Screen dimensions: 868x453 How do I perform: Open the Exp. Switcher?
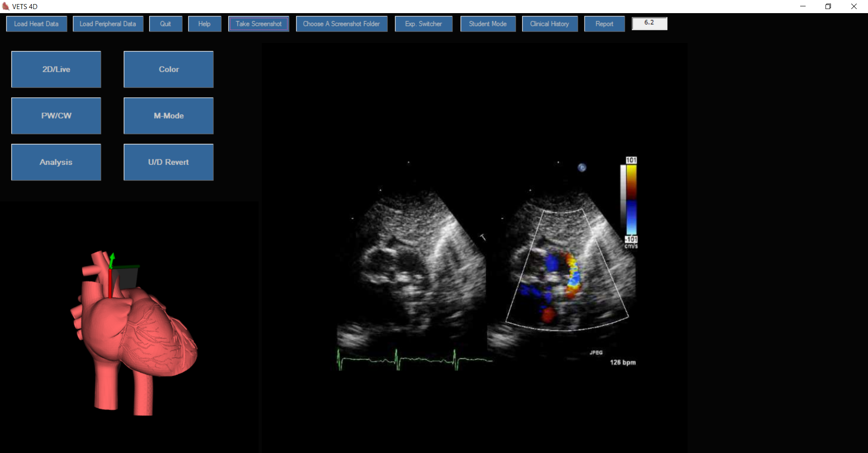[x=424, y=24]
